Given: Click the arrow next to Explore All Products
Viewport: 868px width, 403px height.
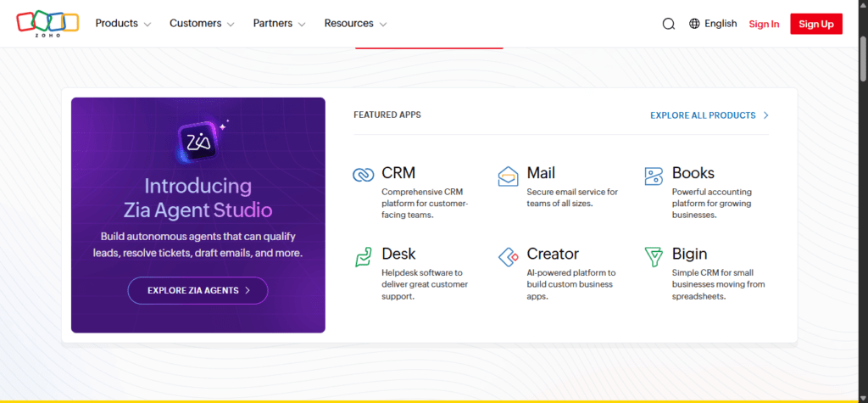Looking at the screenshot, I should coord(766,115).
